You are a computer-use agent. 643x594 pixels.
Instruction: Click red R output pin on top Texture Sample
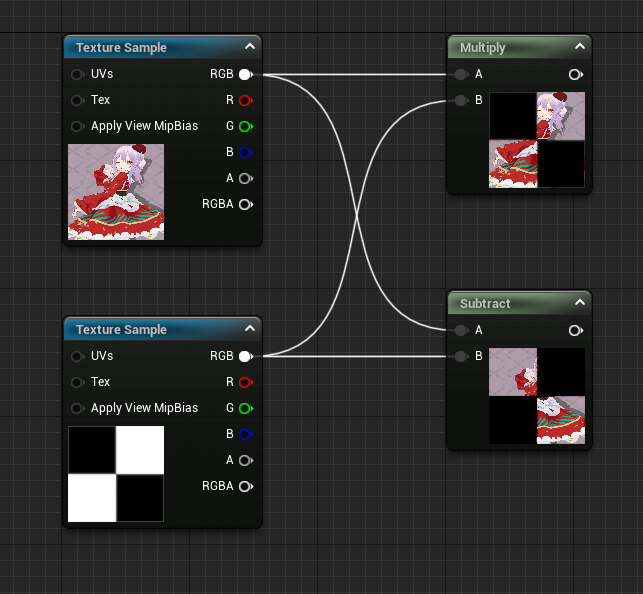point(246,100)
